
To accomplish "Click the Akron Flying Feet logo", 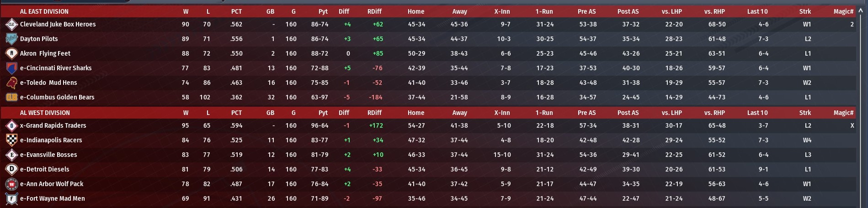I will pyautogui.click(x=11, y=53).
